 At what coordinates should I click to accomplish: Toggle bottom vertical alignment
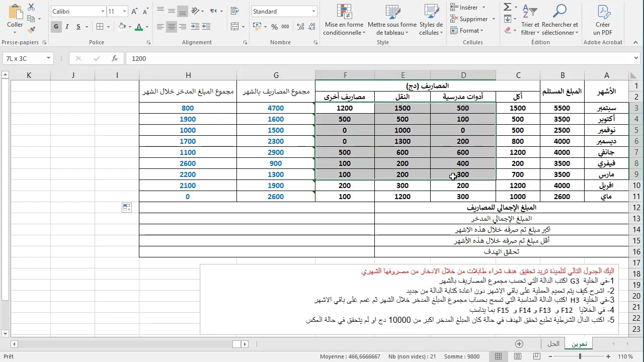click(183, 11)
